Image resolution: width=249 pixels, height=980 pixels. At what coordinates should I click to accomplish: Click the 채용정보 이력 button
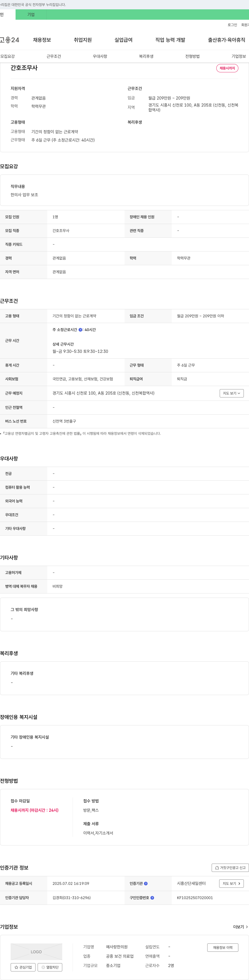(223, 948)
